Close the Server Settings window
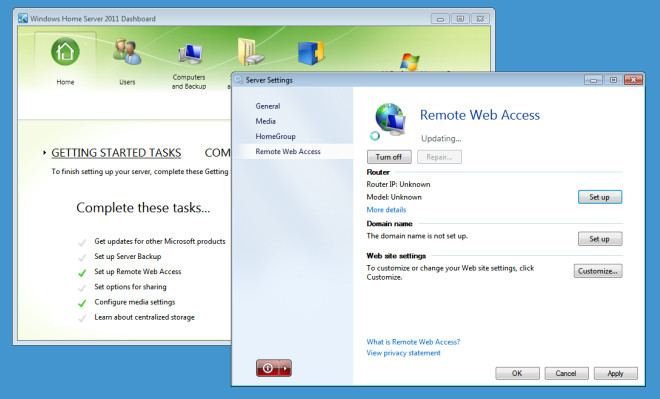Image resolution: width=660 pixels, height=399 pixels. tap(633, 80)
